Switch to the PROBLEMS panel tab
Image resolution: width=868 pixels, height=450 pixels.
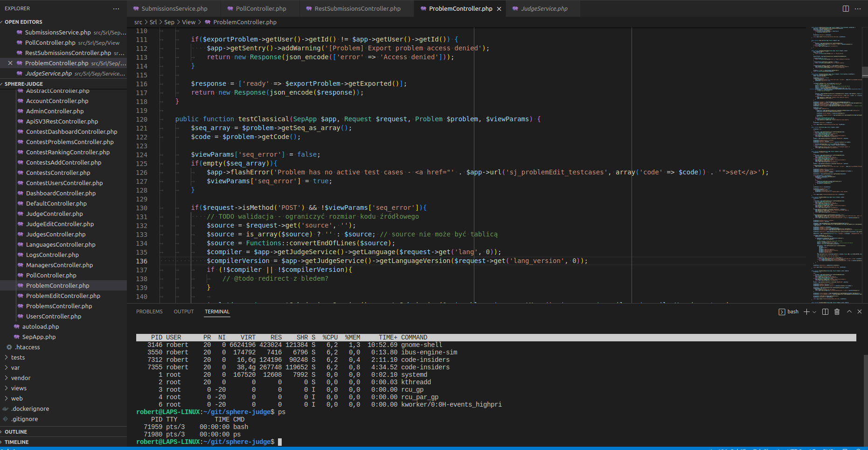point(149,312)
